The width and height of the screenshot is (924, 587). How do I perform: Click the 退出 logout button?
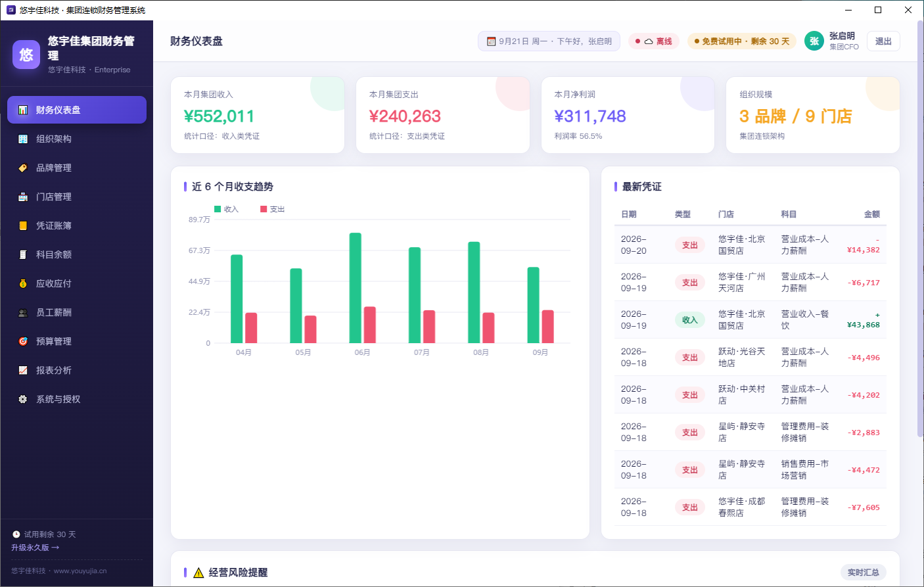(x=883, y=41)
